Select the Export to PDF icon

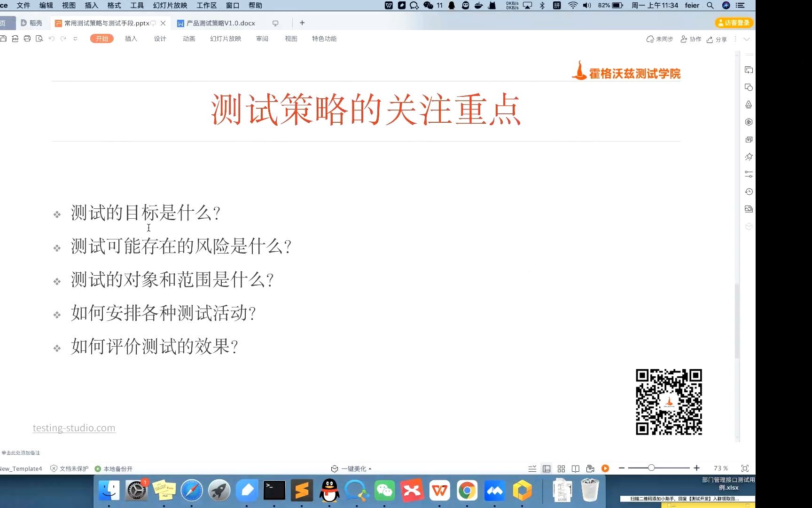[x=15, y=39]
